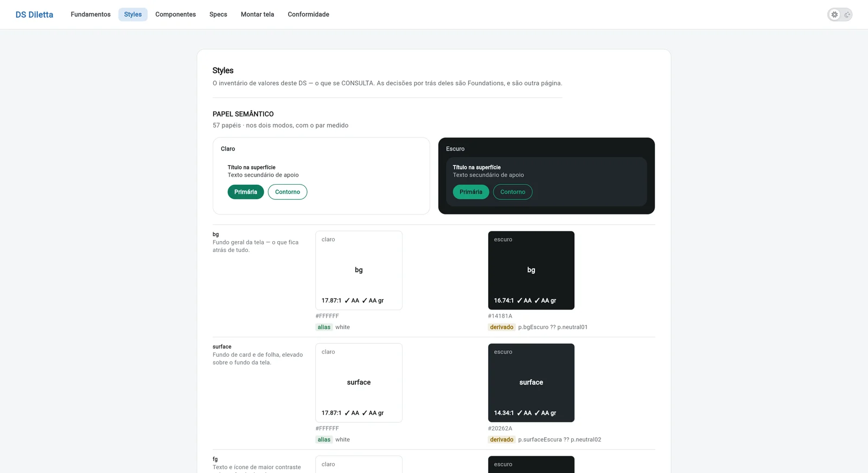This screenshot has width=868, height=473.
Task: Click 'Texto secundário de apoio' in Escuro preview
Action: 488,175
